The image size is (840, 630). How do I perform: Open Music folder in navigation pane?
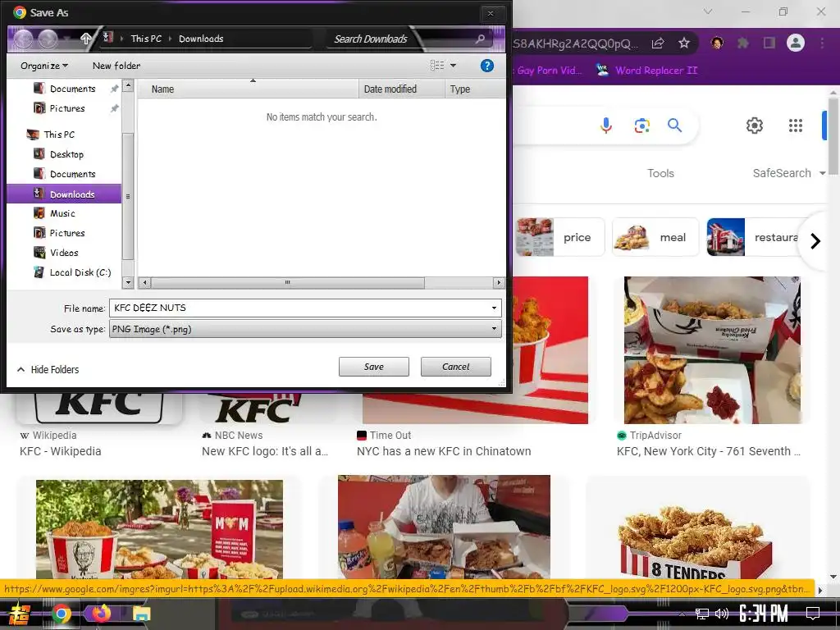point(62,213)
